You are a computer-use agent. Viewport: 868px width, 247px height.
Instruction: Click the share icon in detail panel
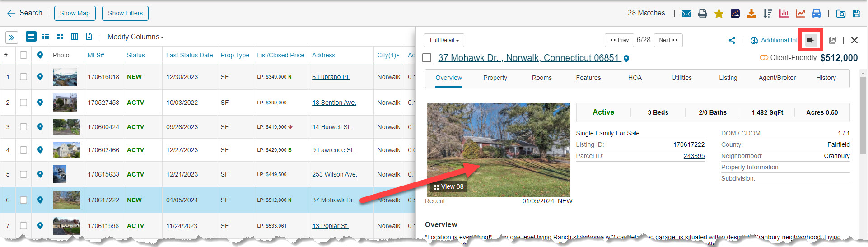(732, 40)
